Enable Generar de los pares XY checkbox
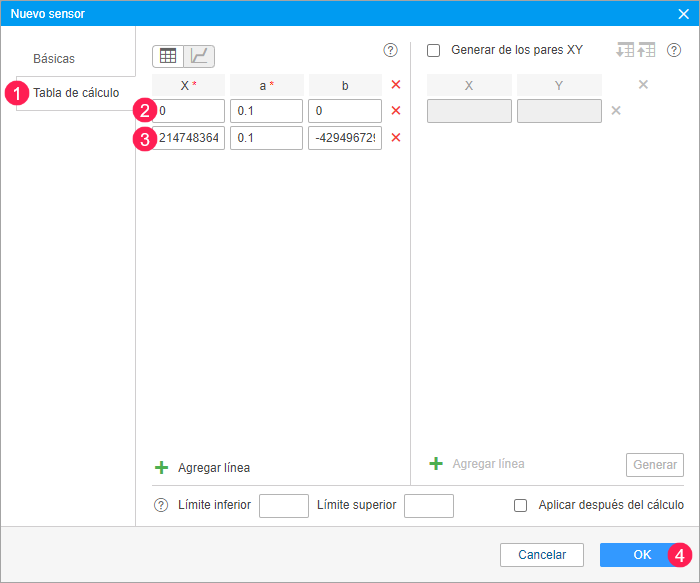Screen dimensions: 700x583 point(433,50)
